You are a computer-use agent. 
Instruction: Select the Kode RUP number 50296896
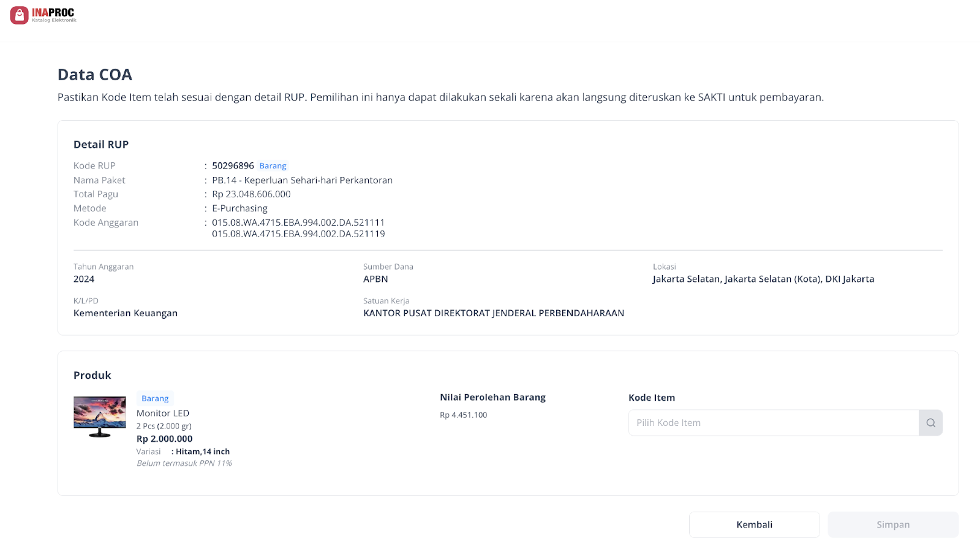coord(232,165)
